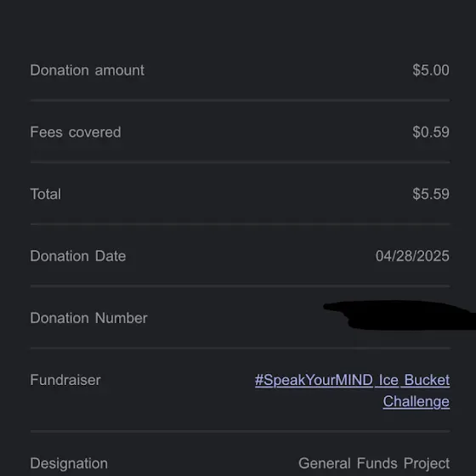Select the Donation Number label

[88, 318]
